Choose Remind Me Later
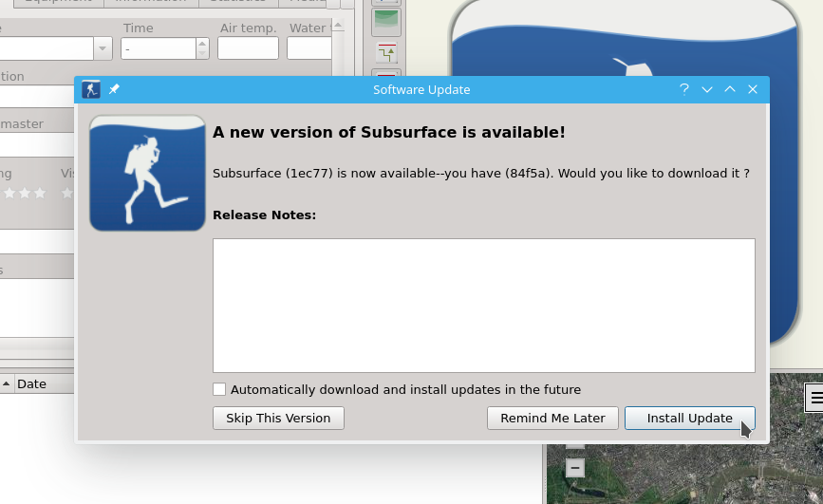This screenshot has width=823, height=504. point(552,418)
